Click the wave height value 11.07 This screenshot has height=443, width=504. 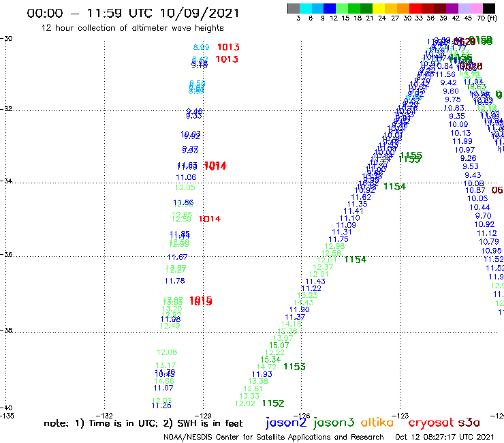163,388
